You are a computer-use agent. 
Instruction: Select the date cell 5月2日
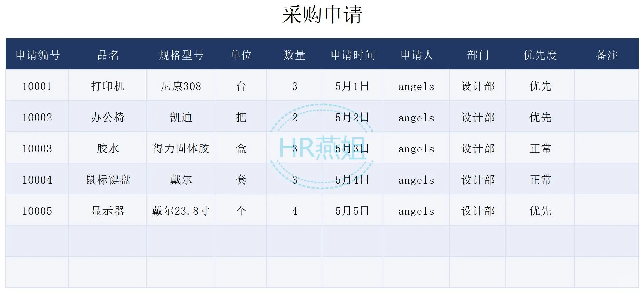(353, 116)
